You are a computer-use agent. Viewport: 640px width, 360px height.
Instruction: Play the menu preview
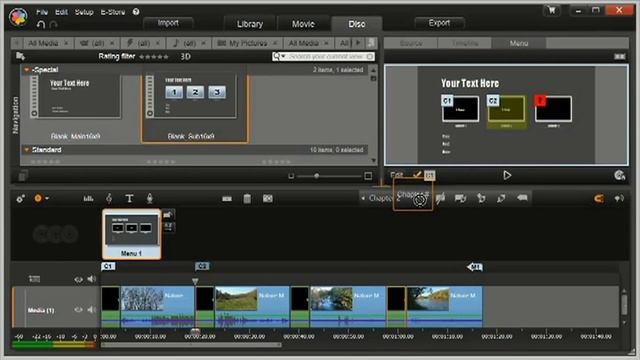click(507, 175)
